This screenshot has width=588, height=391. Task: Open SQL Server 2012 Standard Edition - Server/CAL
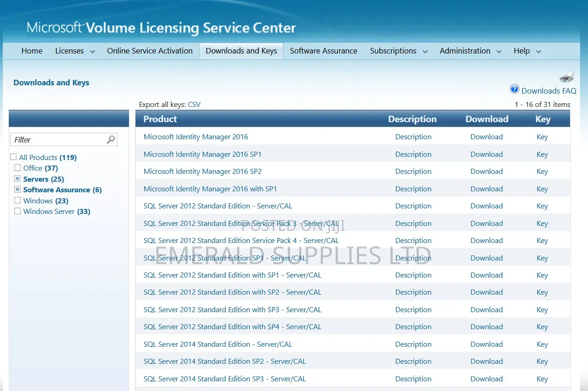(x=218, y=206)
